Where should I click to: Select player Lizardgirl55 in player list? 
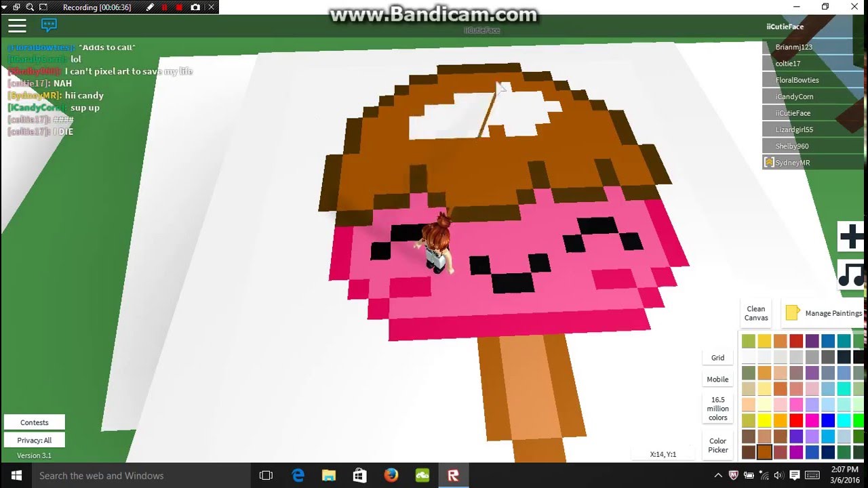pyautogui.click(x=814, y=129)
